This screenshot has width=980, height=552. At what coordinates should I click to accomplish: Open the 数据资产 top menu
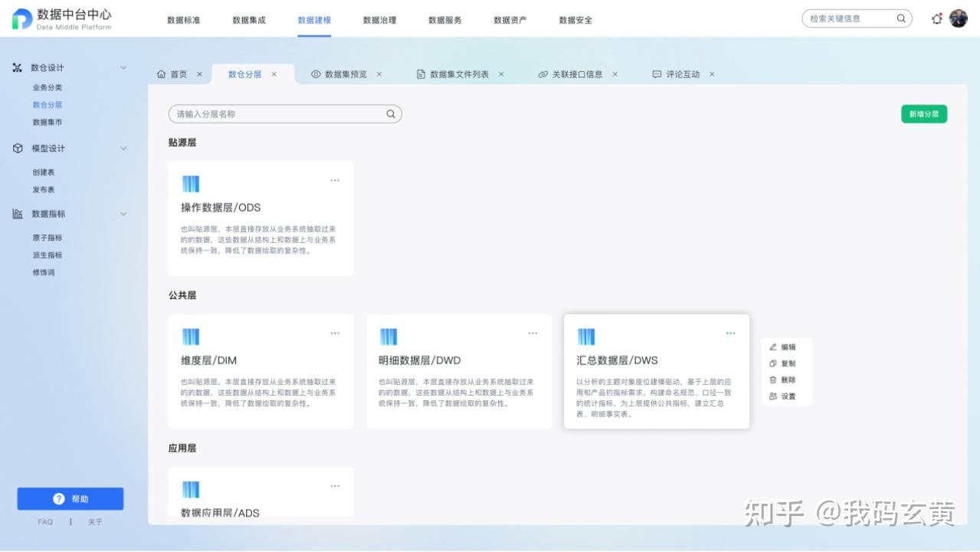510,20
